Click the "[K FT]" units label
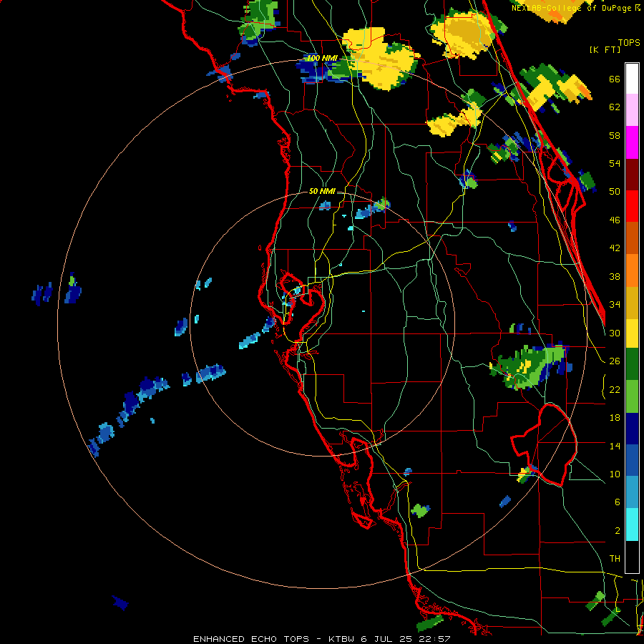The height and width of the screenshot is (644, 644). pos(605,49)
